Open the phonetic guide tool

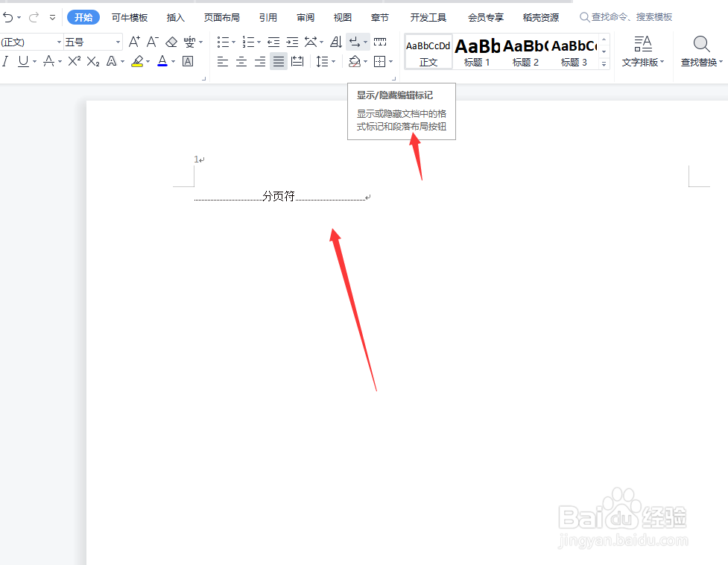point(189,42)
